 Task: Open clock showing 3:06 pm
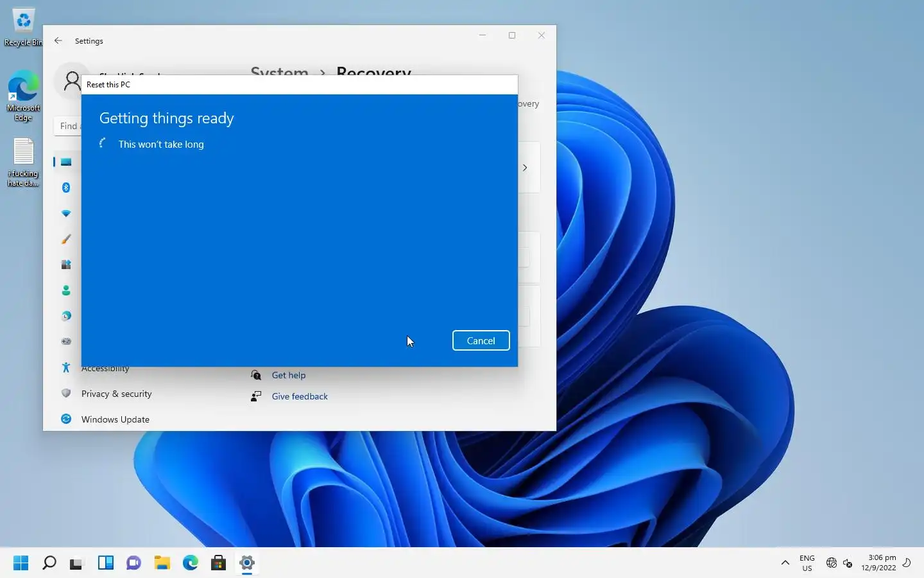pos(878,563)
